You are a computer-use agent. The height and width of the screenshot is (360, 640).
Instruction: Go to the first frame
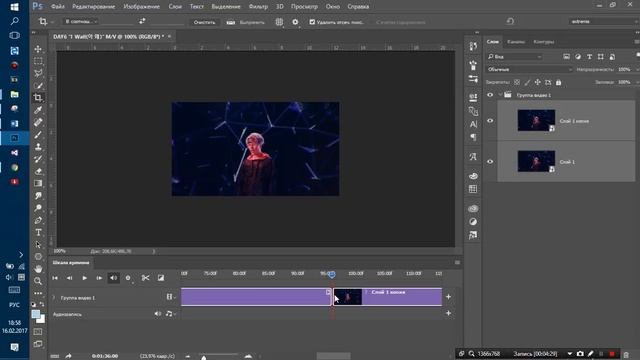(55, 278)
